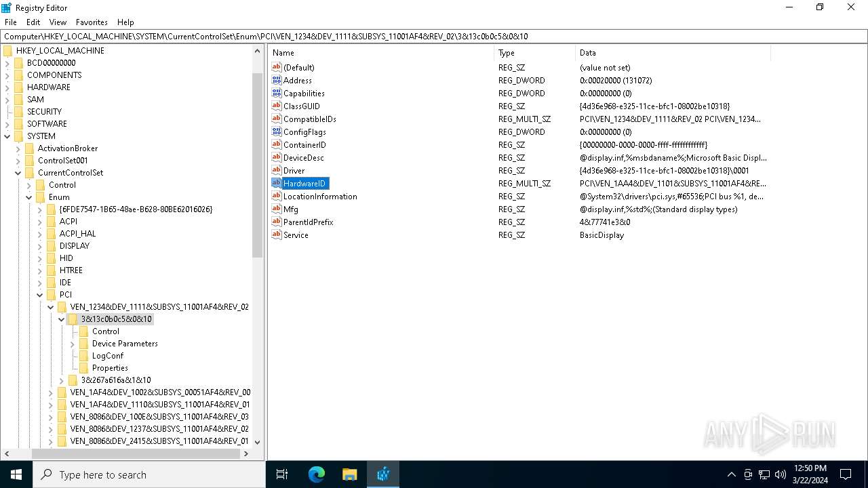Expand the Device Parameters key
The image size is (868, 488).
pyautogui.click(x=73, y=343)
